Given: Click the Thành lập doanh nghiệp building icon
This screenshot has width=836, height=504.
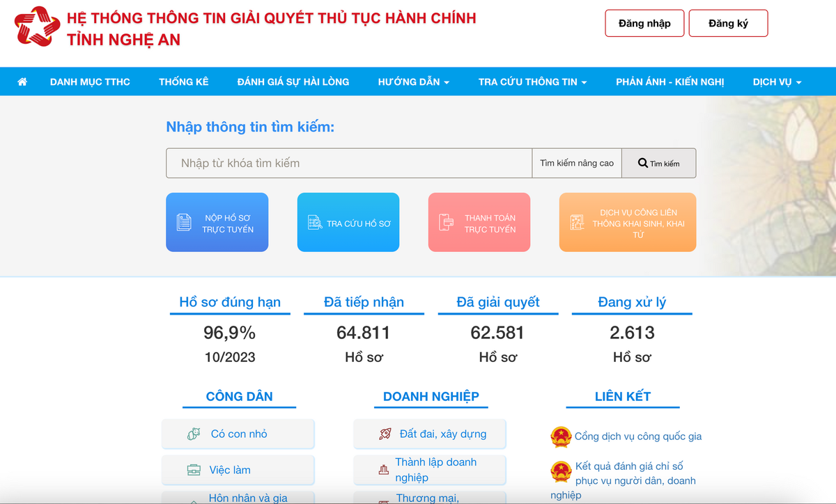Looking at the screenshot, I should coord(382,470).
